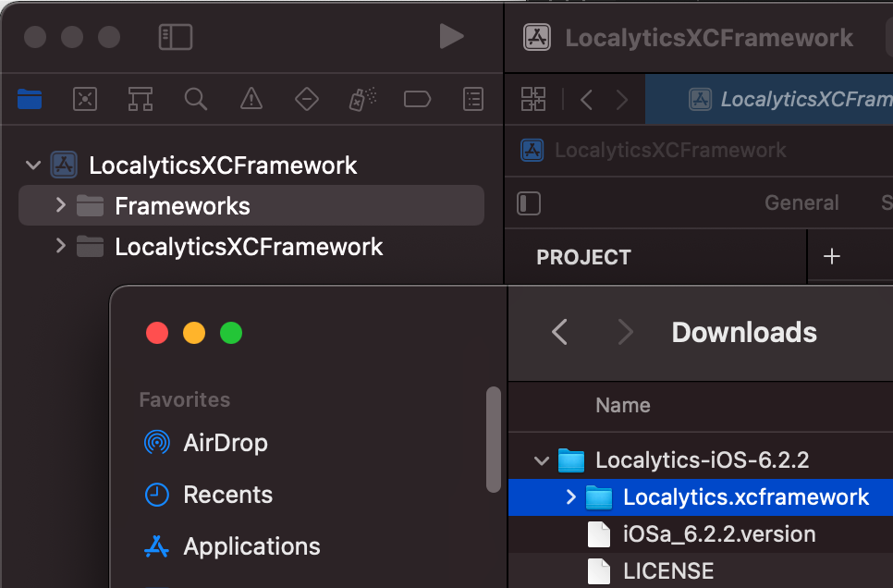The height and width of the screenshot is (588, 893).
Task: Expand the Frameworks group
Action: [61, 205]
